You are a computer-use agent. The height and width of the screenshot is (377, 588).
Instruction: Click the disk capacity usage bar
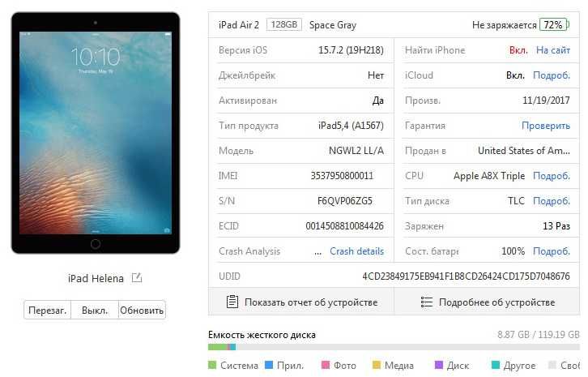pos(394,347)
